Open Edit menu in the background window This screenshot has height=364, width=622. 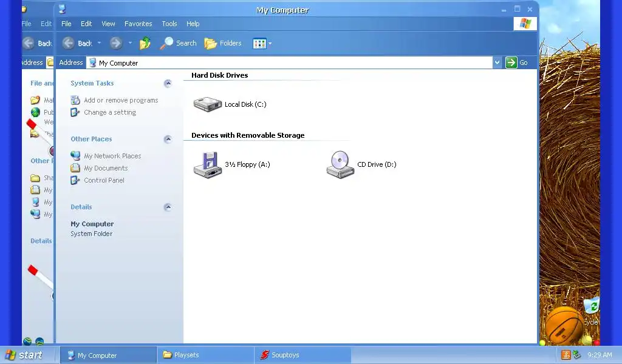coord(46,24)
